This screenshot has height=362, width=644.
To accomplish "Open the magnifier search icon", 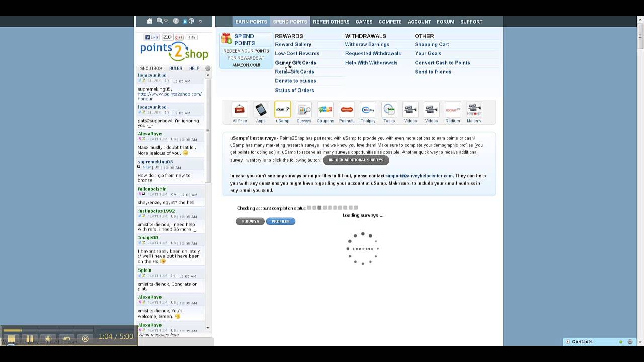I will click(x=159, y=21).
